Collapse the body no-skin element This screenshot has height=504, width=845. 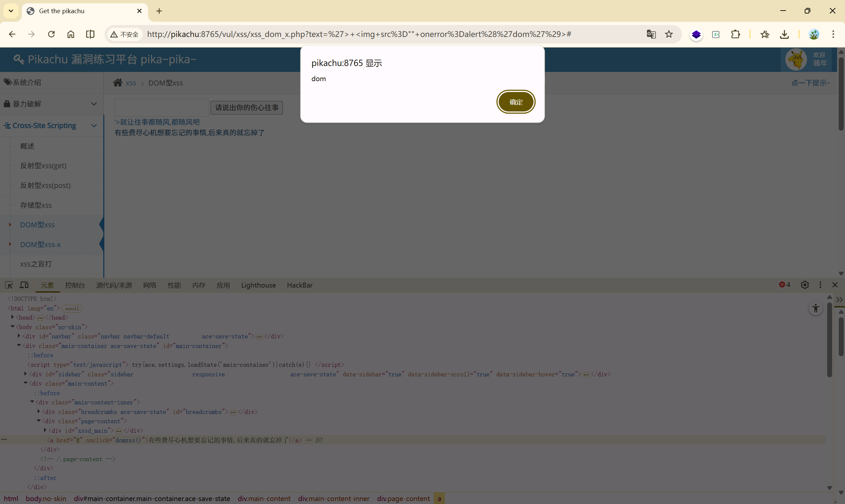(x=13, y=327)
